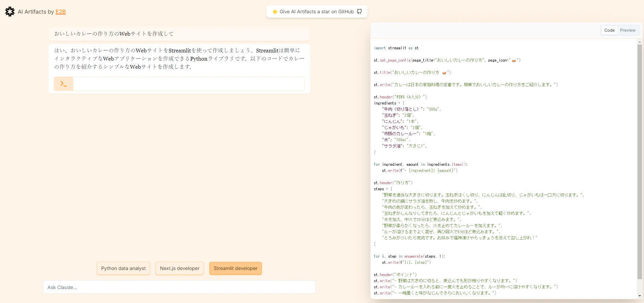Screen dimensions: 644x303
Task: Focus the Ask Claude input field
Action: 179,287
